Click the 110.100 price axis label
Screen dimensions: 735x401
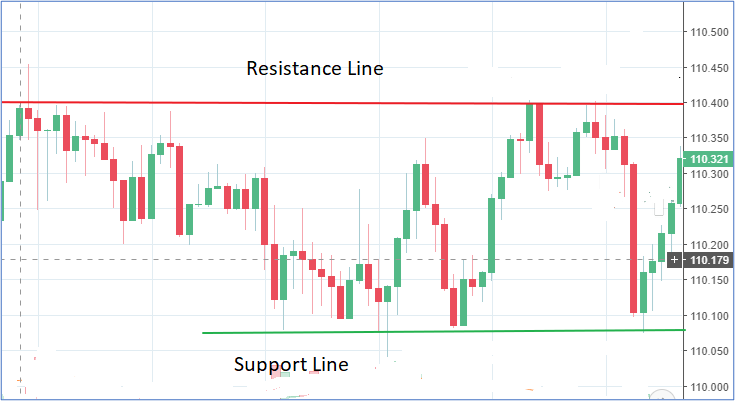(709, 316)
